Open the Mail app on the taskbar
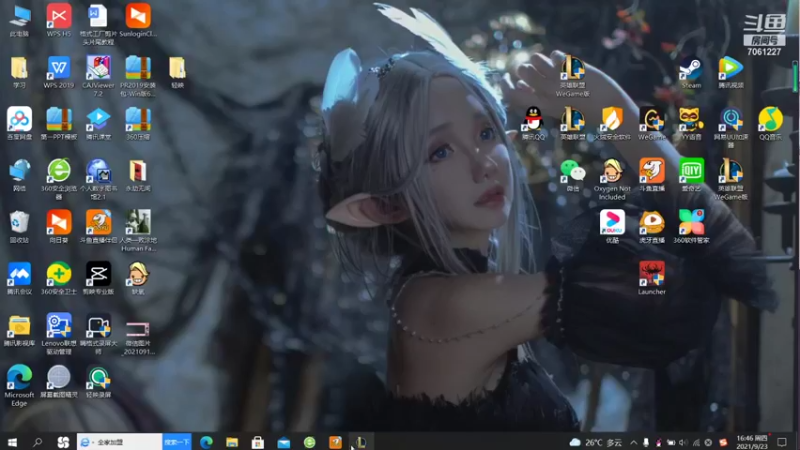The width and height of the screenshot is (800, 450). point(284,442)
